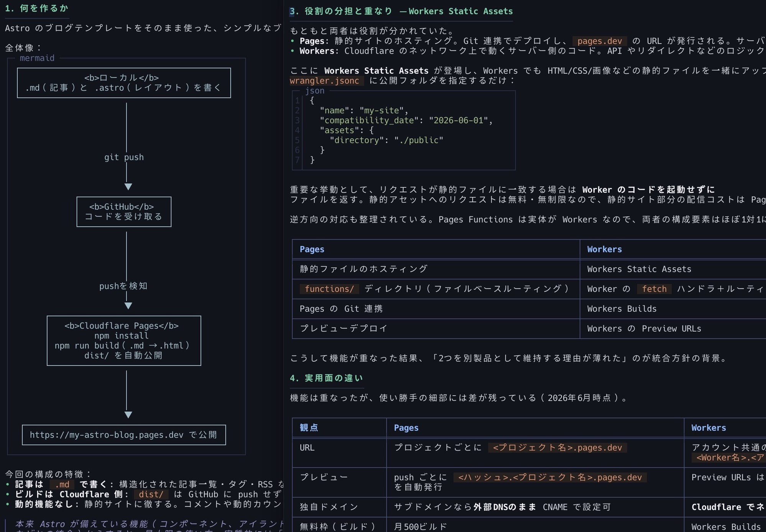Click the 'pages.dev' inline code

[x=600, y=41]
